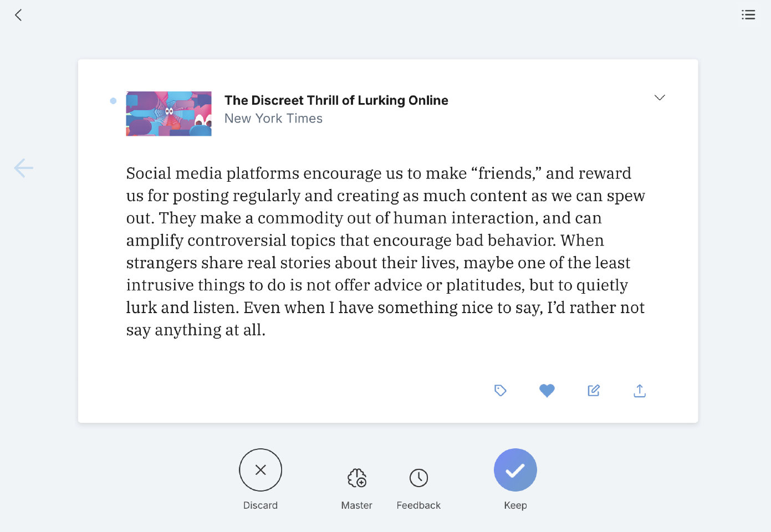
Task: Expand the card's chevron dropdown
Action: coord(659,98)
